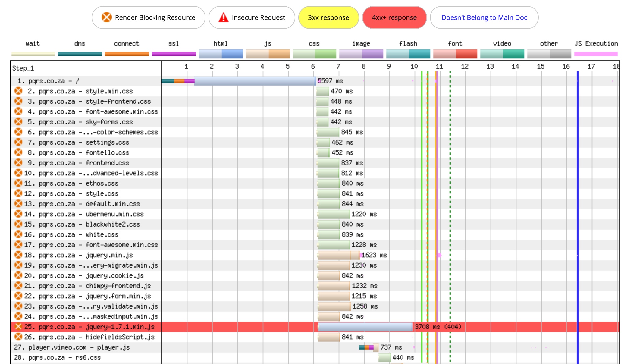This screenshot has height=364, width=643.
Task: Click the orange X icon in Render Blocking legend
Action: click(x=106, y=17)
